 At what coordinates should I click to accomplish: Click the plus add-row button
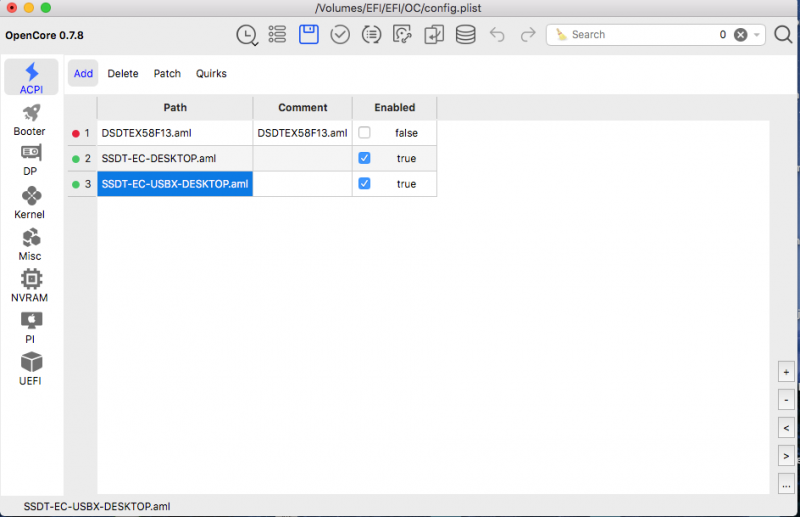(x=786, y=372)
